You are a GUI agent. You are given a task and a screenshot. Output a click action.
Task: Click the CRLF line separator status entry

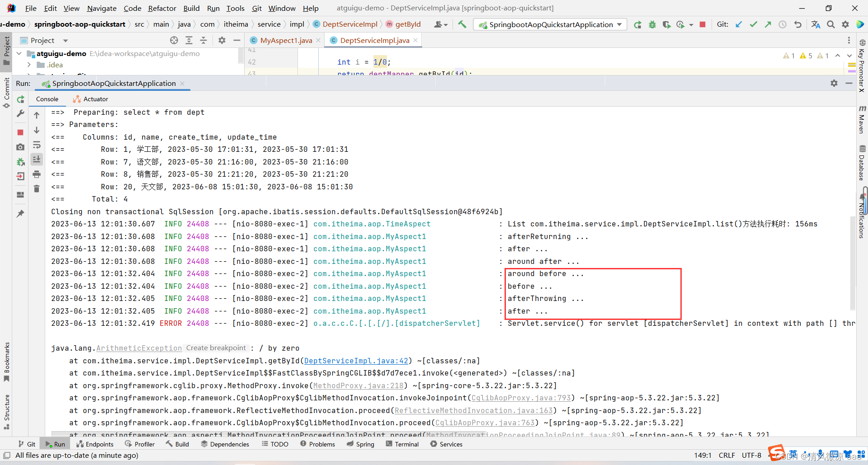(x=726, y=455)
